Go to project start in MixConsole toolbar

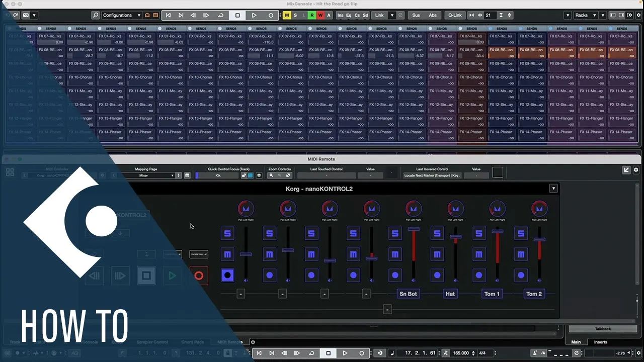click(x=168, y=15)
